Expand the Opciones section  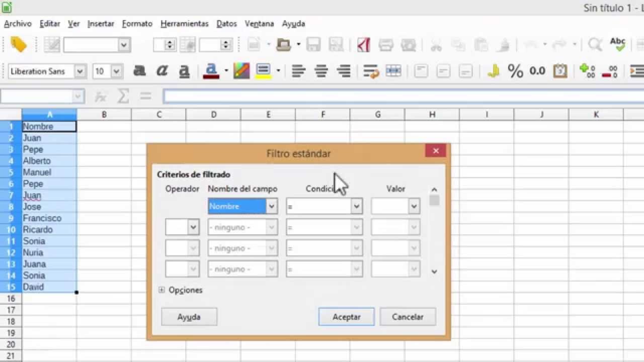pyautogui.click(x=162, y=290)
